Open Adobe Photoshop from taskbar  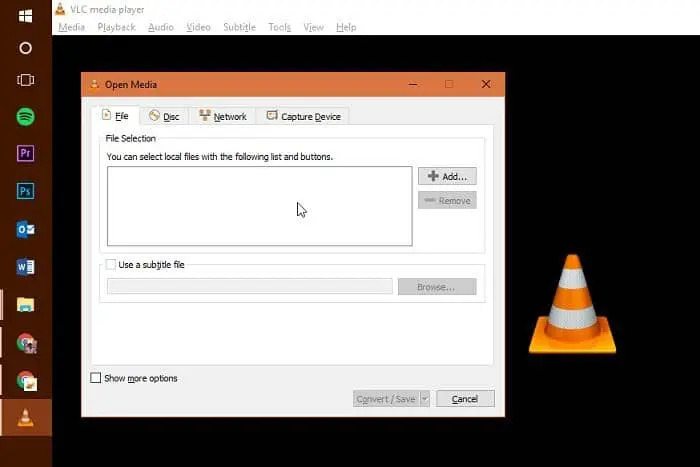point(26,190)
